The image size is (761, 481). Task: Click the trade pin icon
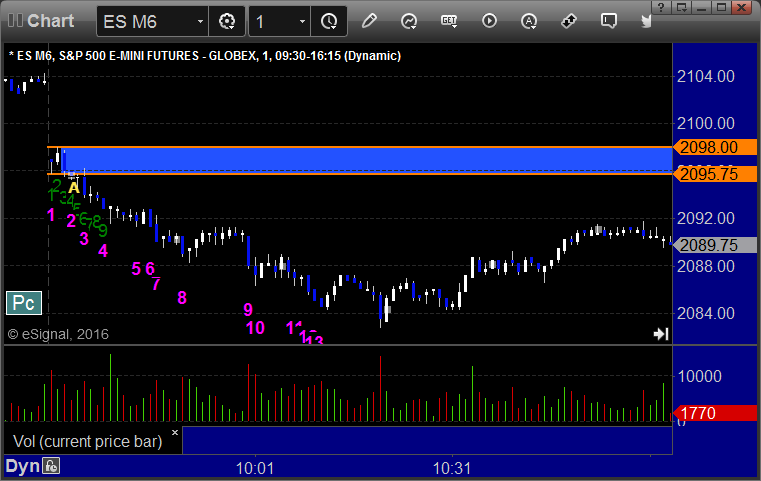[x=568, y=21]
